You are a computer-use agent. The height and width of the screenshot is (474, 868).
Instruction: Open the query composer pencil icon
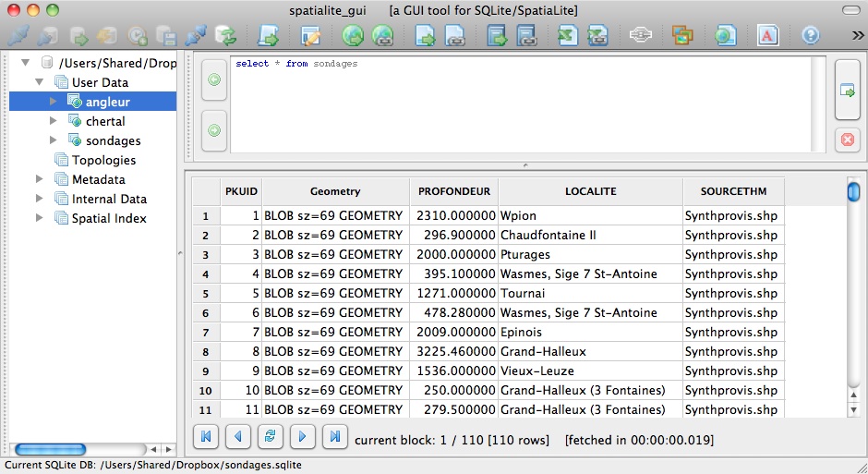point(310,36)
